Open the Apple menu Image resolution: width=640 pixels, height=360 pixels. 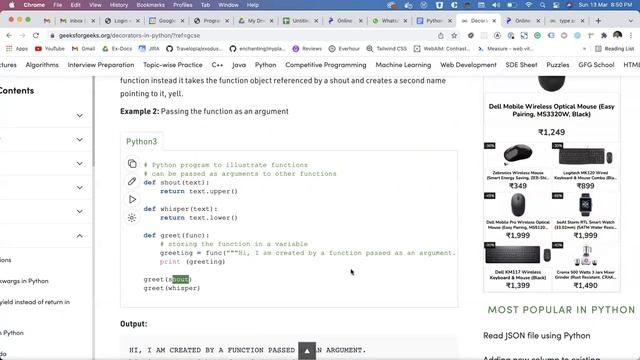click(12, 5)
